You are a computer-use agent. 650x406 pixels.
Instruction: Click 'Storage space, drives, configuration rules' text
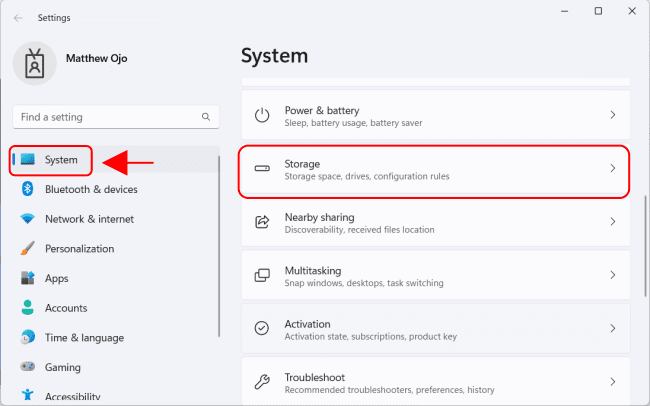[367, 177]
